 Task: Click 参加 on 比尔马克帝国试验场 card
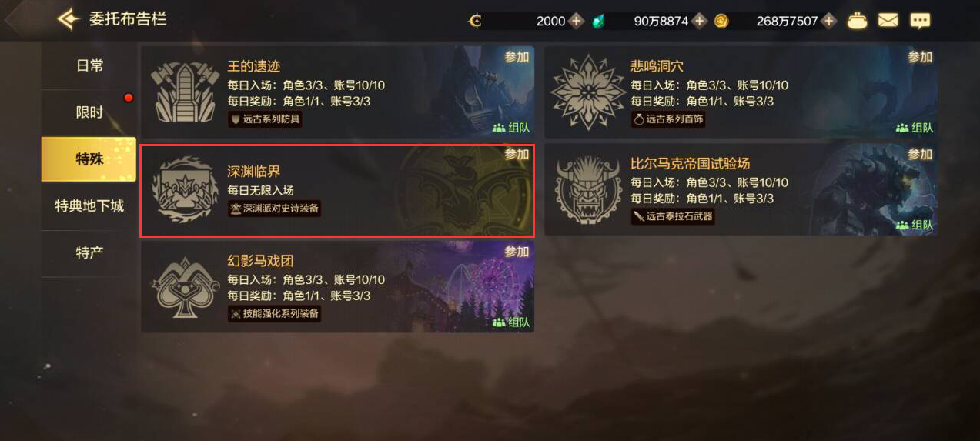pyautogui.click(x=920, y=154)
